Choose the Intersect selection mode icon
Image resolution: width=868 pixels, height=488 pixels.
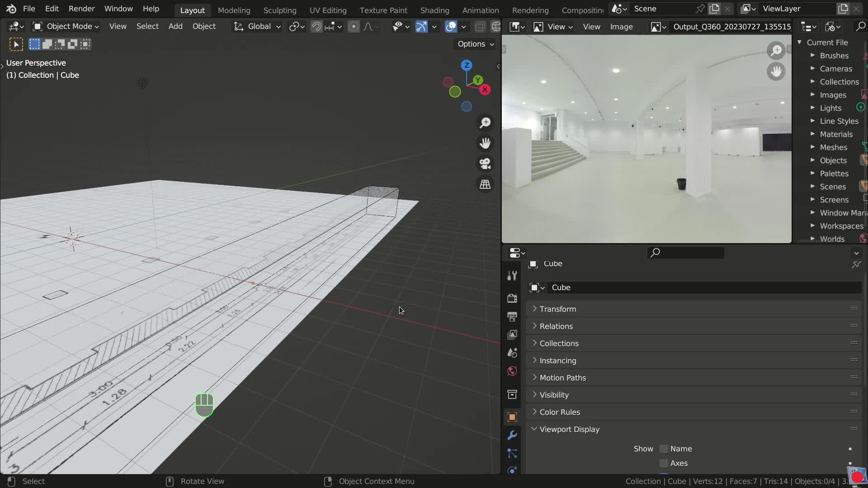coord(85,44)
